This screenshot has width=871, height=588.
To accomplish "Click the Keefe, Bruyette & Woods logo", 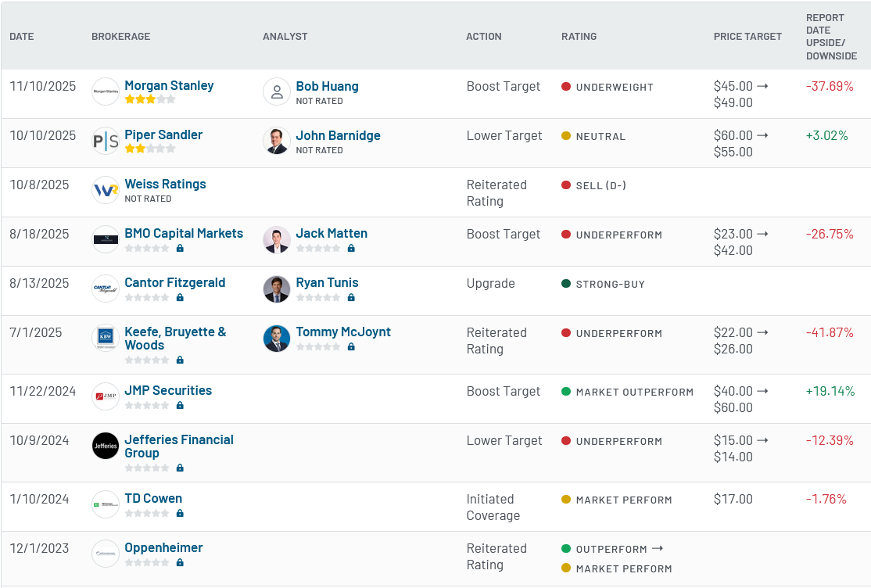I will pyautogui.click(x=106, y=338).
